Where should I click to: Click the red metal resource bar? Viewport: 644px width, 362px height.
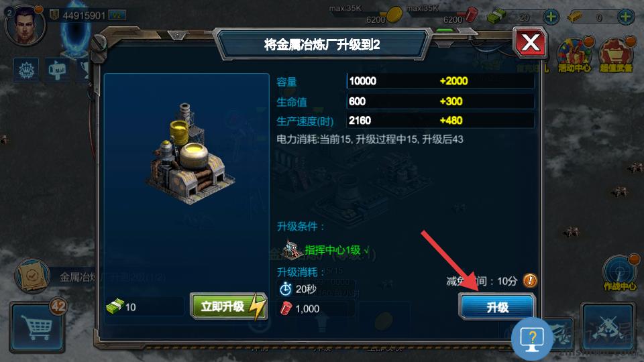(443, 15)
